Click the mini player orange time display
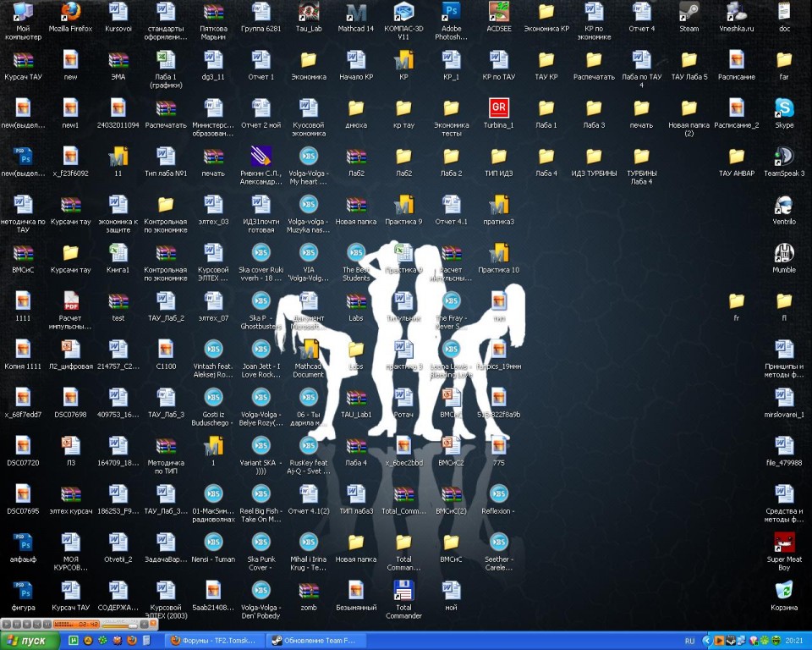Viewport: 812px width, 650px height. click(x=77, y=624)
